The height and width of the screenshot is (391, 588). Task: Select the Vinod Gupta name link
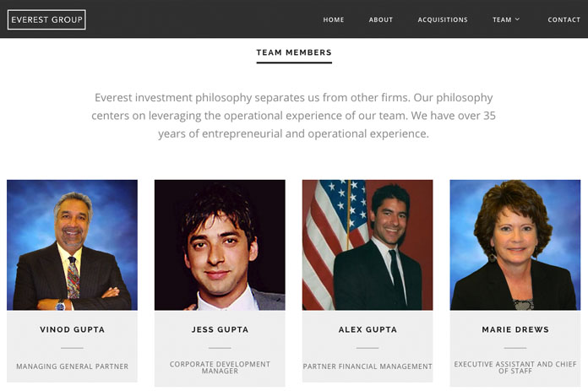(72, 329)
